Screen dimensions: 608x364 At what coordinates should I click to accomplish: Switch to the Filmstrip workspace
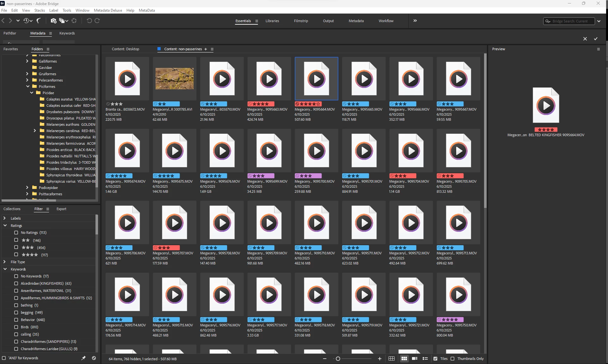301,21
